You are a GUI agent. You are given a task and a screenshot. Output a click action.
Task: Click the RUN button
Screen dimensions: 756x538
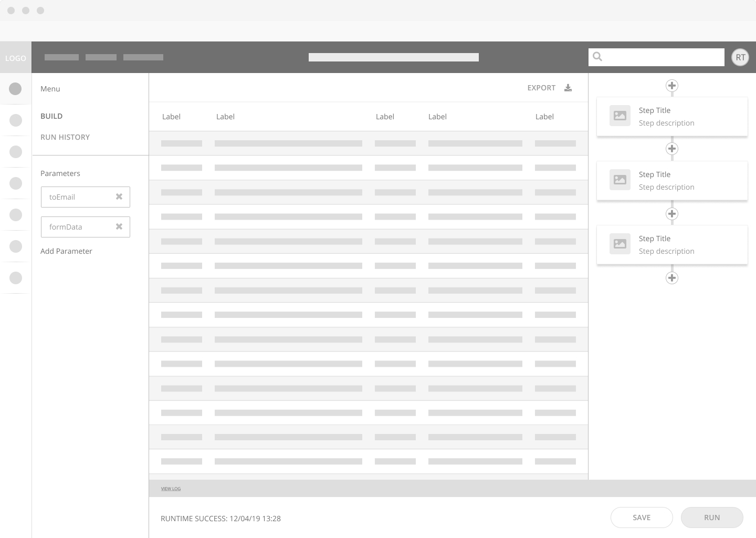tap(712, 518)
